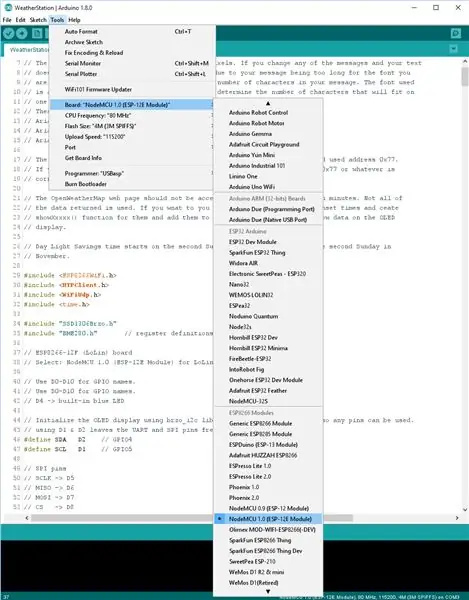Screen dimensions: 469x600
Task: Click the Upload arrow toolbar icon
Action: (x=21, y=34)
